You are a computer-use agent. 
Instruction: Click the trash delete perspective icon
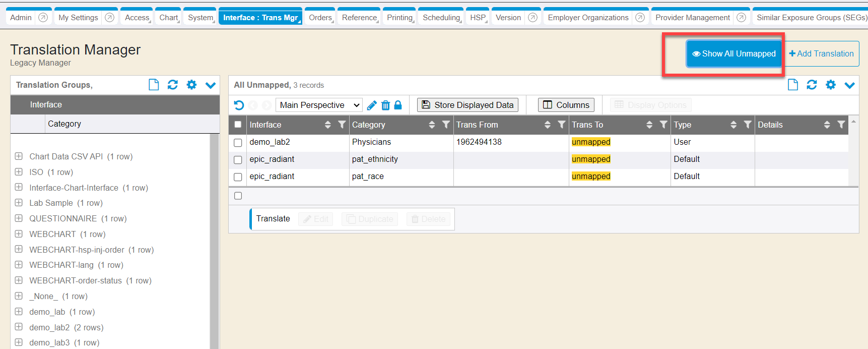[x=385, y=105]
